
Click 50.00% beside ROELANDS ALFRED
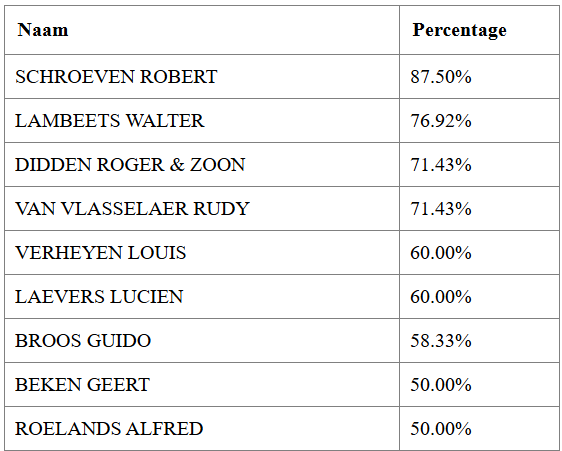pos(441,429)
